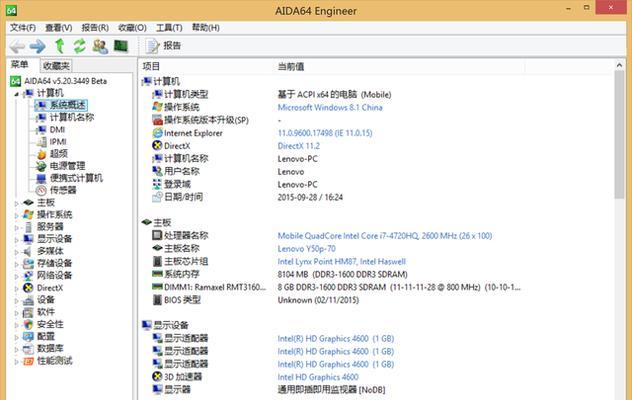632x400 pixels.
Task: Click the 3D 加速器 icon
Action: pos(157,377)
